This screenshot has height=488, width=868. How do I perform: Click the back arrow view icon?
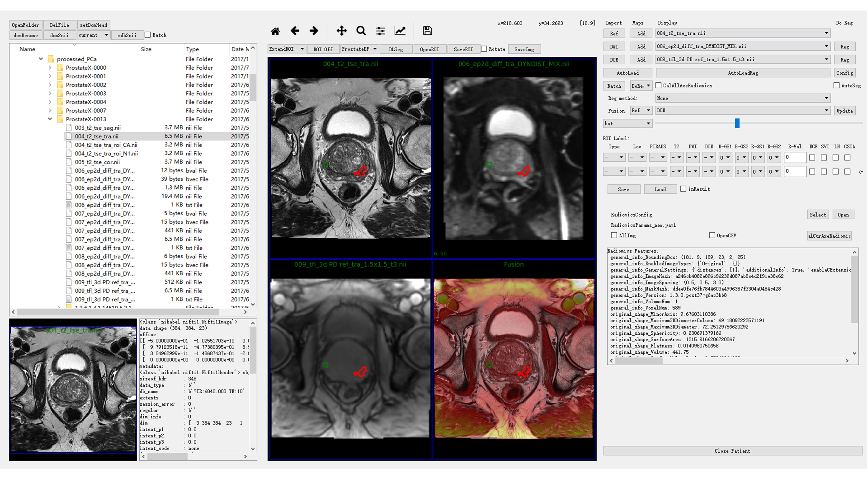click(x=295, y=31)
